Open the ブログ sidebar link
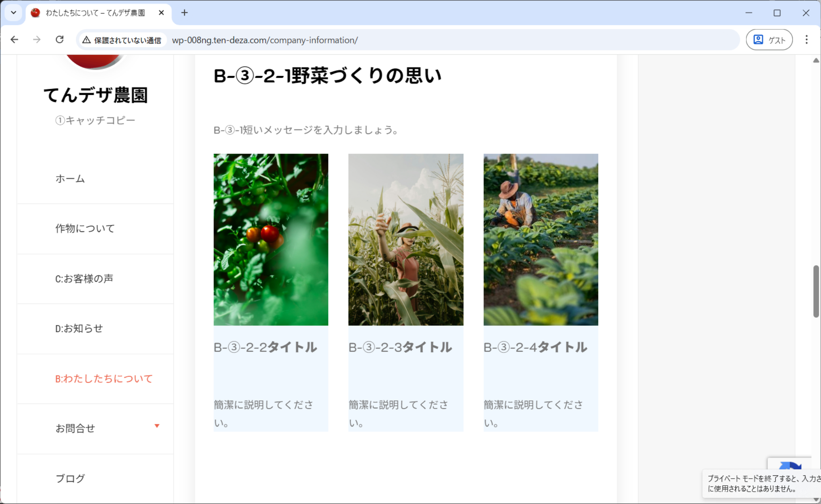Image resolution: width=821 pixels, height=504 pixels. tap(70, 478)
